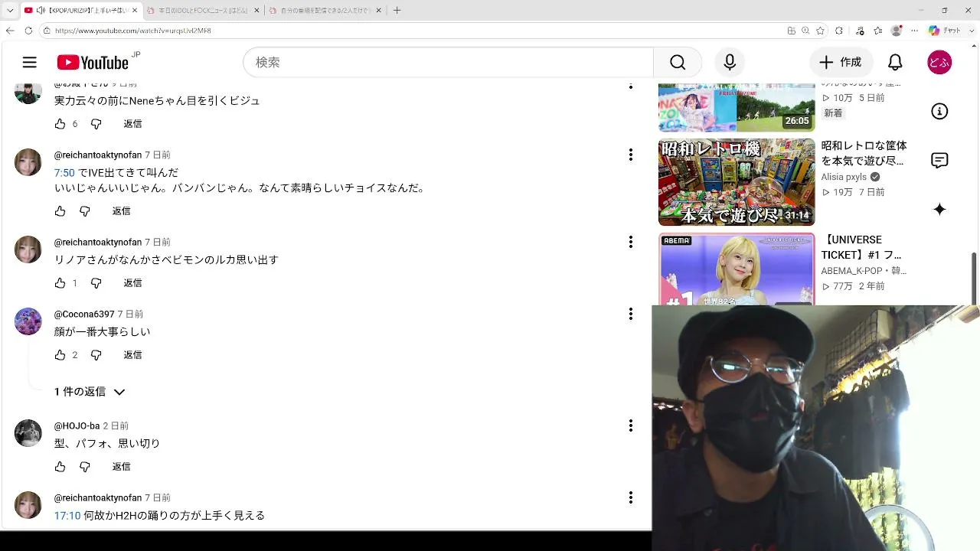Dislike the Neneちゃん comment
Screen dimensions: 980x551
tap(96, 124)
